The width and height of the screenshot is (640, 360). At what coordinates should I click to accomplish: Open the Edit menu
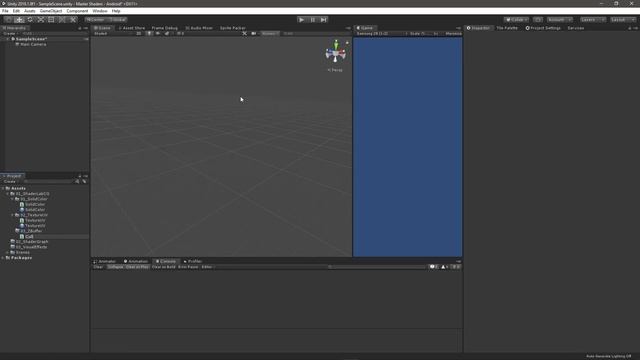[16, 11]
